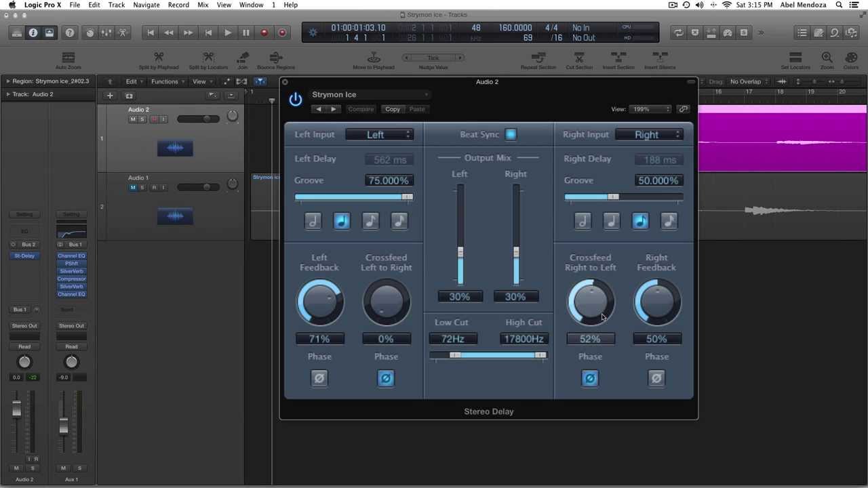868x488 pixels.
Task: Toggle Right Feedback Phase button
Action: [x=656, y=378]
